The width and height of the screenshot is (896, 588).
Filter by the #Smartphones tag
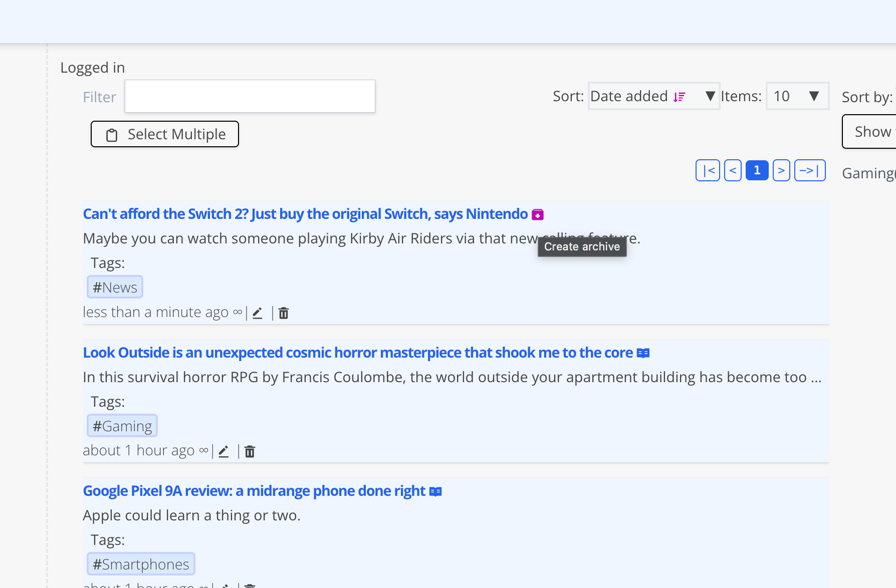click(x=141, y=564)
